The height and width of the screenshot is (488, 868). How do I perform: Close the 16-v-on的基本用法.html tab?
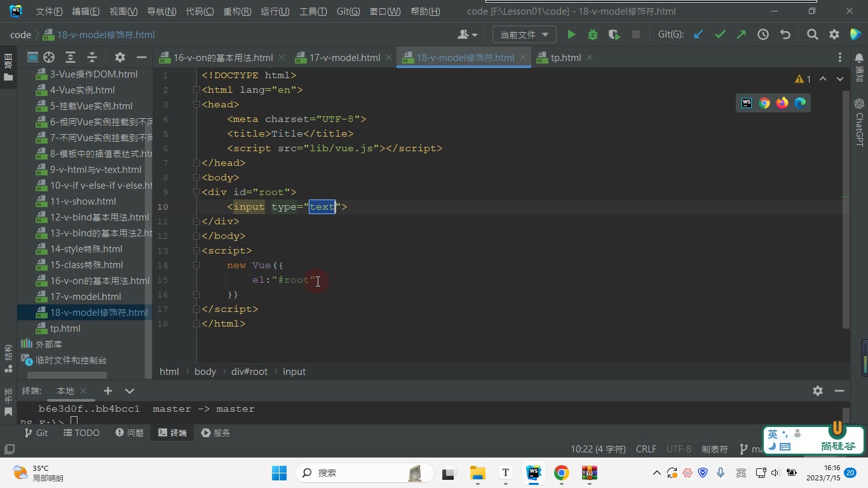tap(281, 57)
